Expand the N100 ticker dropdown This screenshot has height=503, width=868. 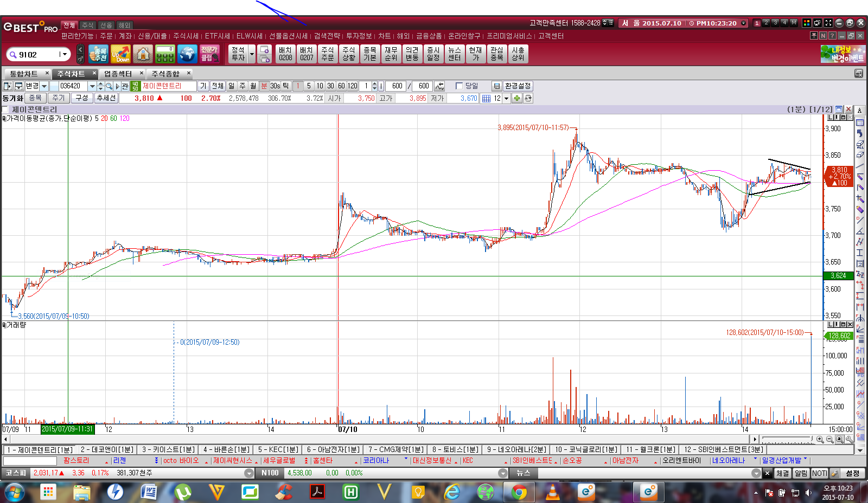coord(503,473)
